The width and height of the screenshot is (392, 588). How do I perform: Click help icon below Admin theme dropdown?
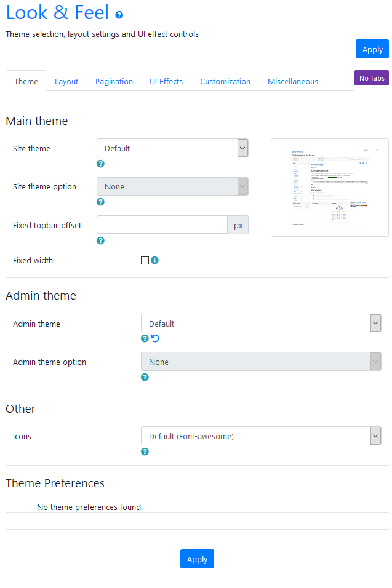(145, 338)
